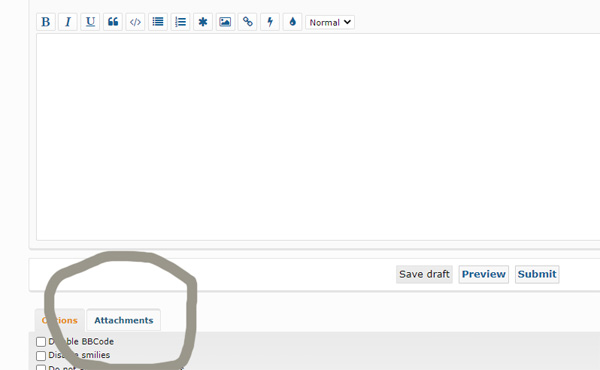Insert URL link icon

pyautogui.click(x=248, y=22)
